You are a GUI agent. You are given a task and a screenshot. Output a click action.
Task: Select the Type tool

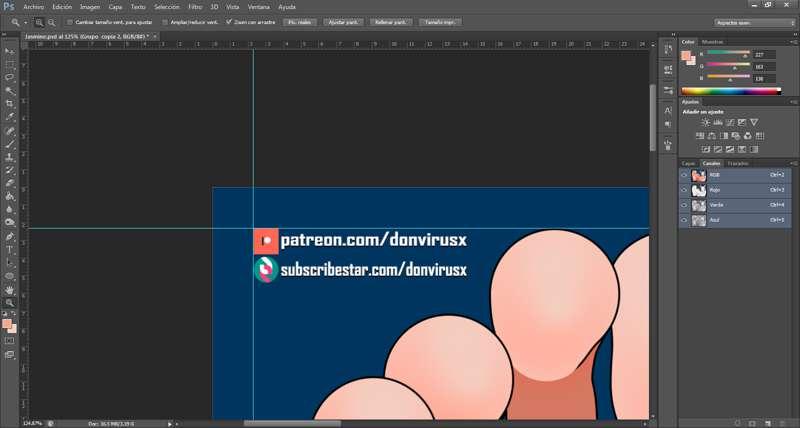pyautogui.click(x=10, y=250)
